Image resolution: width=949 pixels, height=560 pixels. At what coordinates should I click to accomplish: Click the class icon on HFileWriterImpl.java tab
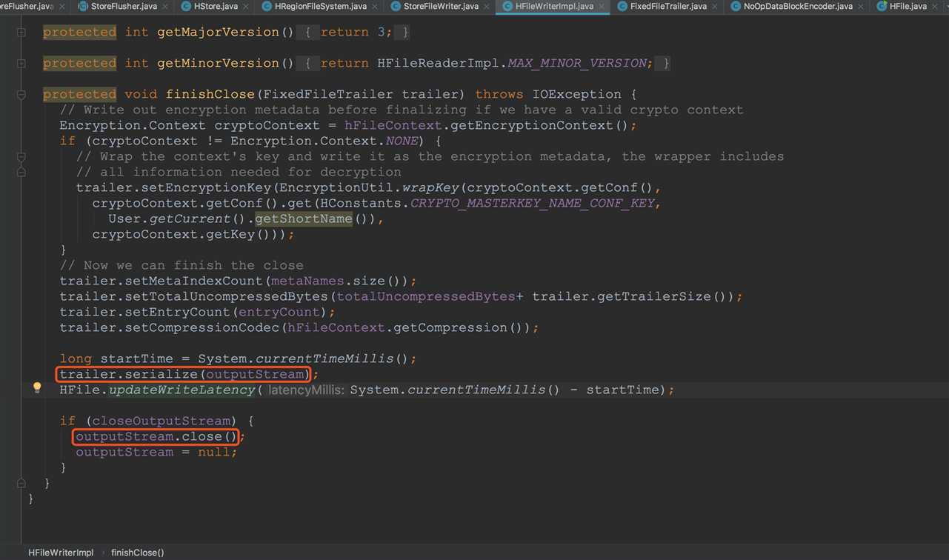click(507, 6)
